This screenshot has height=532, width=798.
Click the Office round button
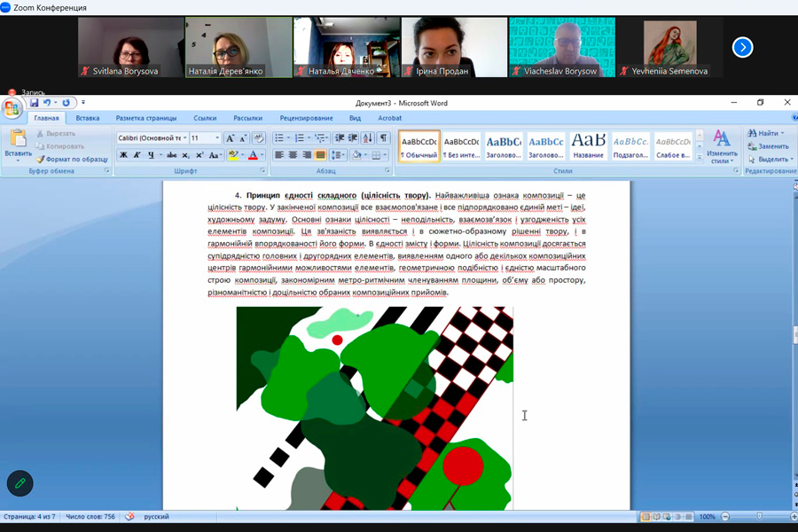(12, 108)
